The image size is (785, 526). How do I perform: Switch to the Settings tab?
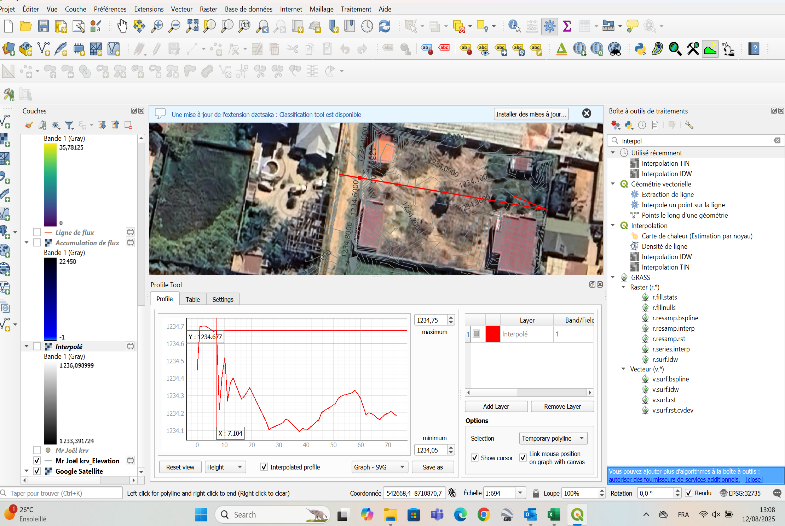pos(223,299)
